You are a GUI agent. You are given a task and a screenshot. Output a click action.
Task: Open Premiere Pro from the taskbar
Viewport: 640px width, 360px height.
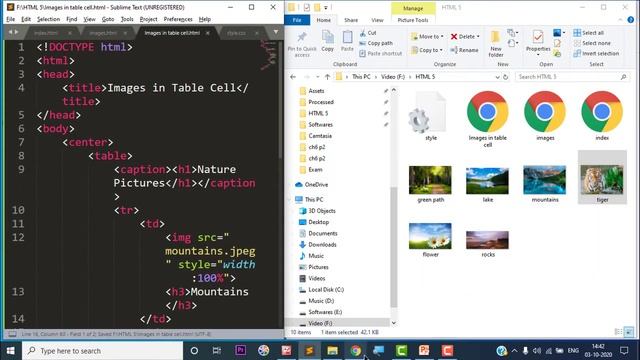(x=240, y=350)
